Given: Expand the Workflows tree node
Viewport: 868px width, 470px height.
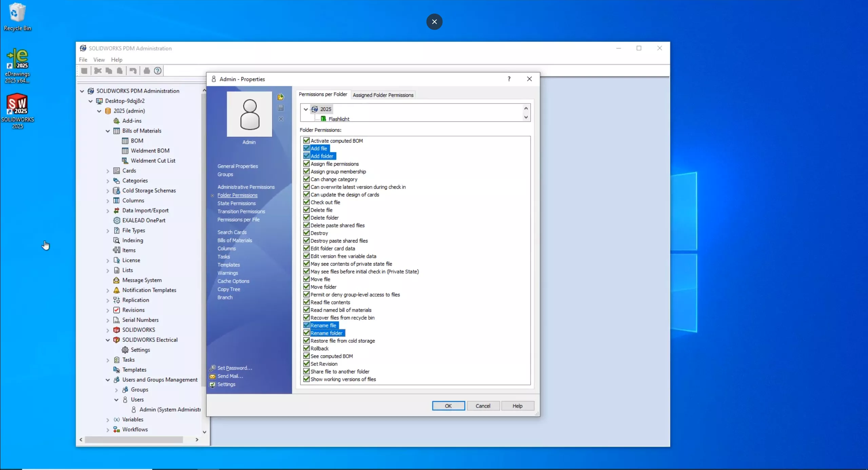Looking at the screenshot, I should [108, 430].
